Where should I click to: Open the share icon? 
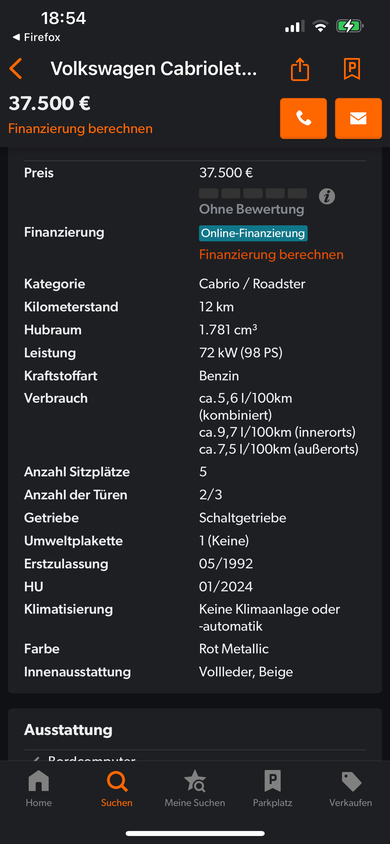(300, 69)
